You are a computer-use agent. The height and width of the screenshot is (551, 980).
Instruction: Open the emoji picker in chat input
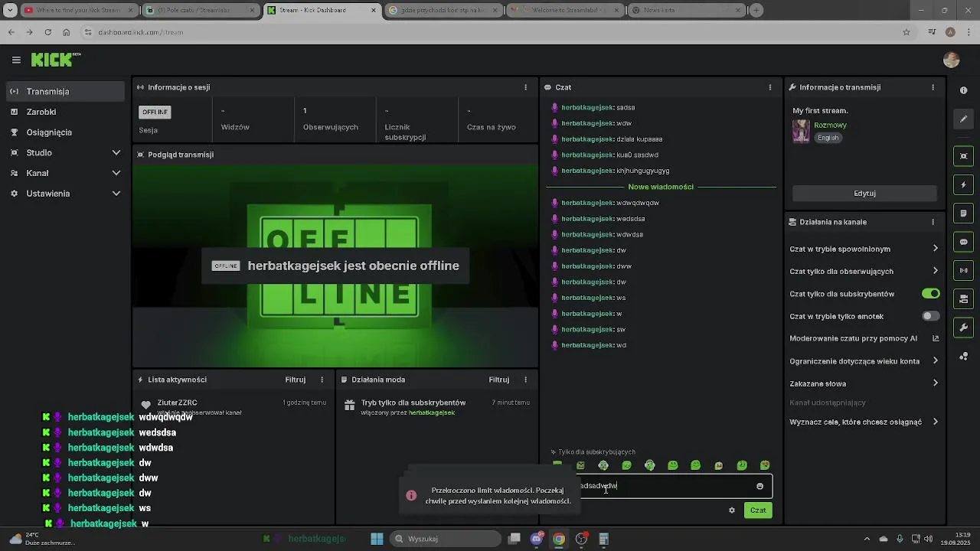pyautogui.click(x=759, y=486)
